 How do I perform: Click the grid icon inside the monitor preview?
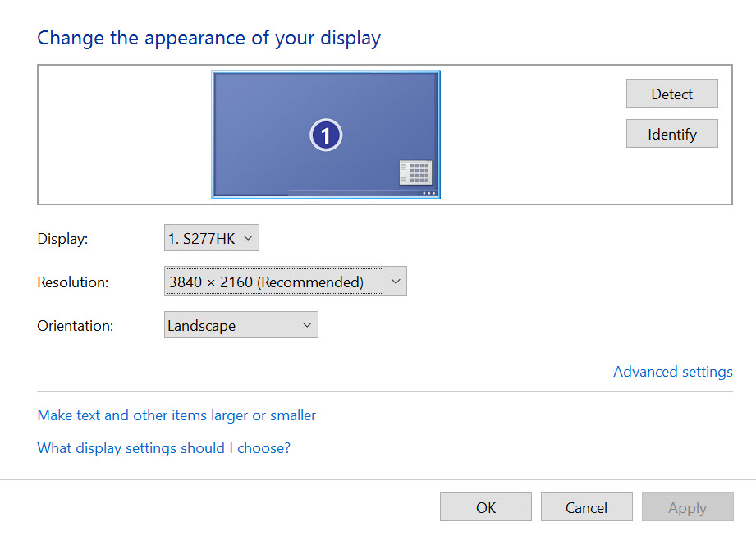tap(415, 172)
